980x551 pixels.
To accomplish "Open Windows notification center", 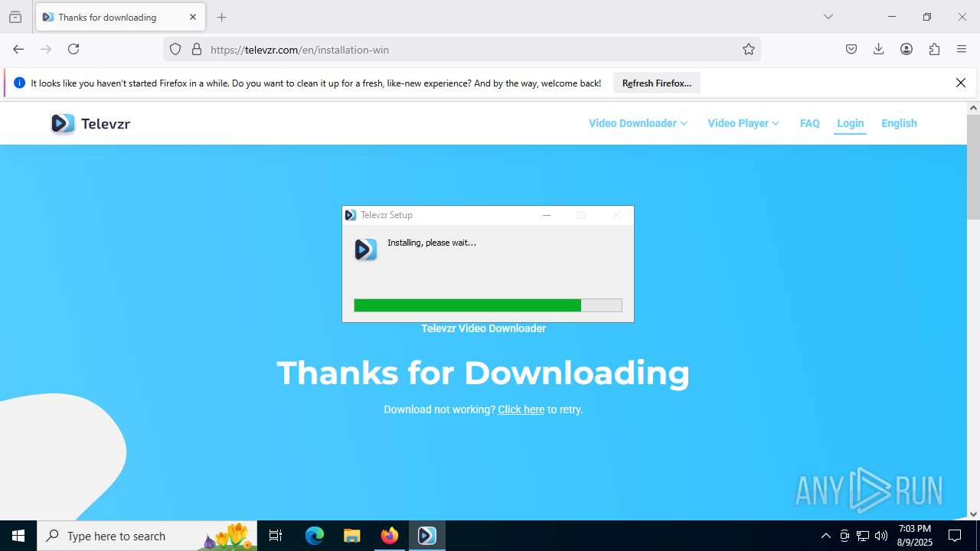I will click(955, 536).
